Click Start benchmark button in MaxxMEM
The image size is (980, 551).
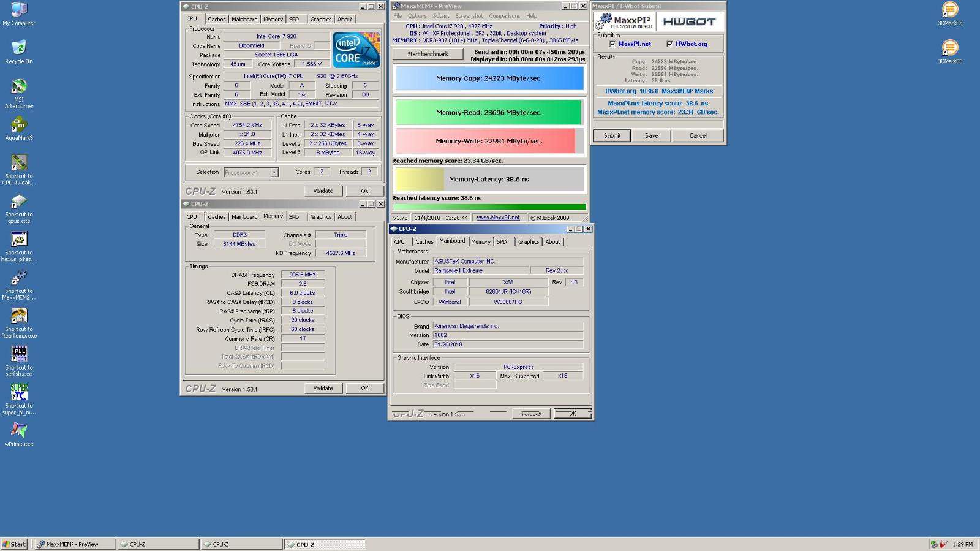click(x=428, y=54)
